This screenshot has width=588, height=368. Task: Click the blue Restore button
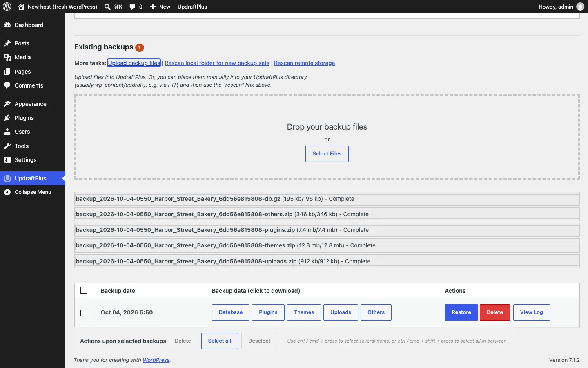[x=461, y=312]
